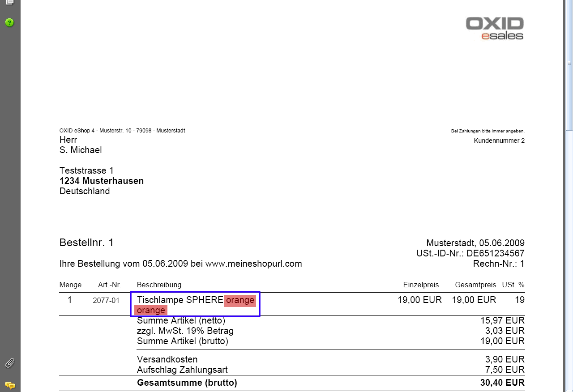Click the www.meineshopurl.com link
This screenshot has height=392, width=573.
[253, 264]
